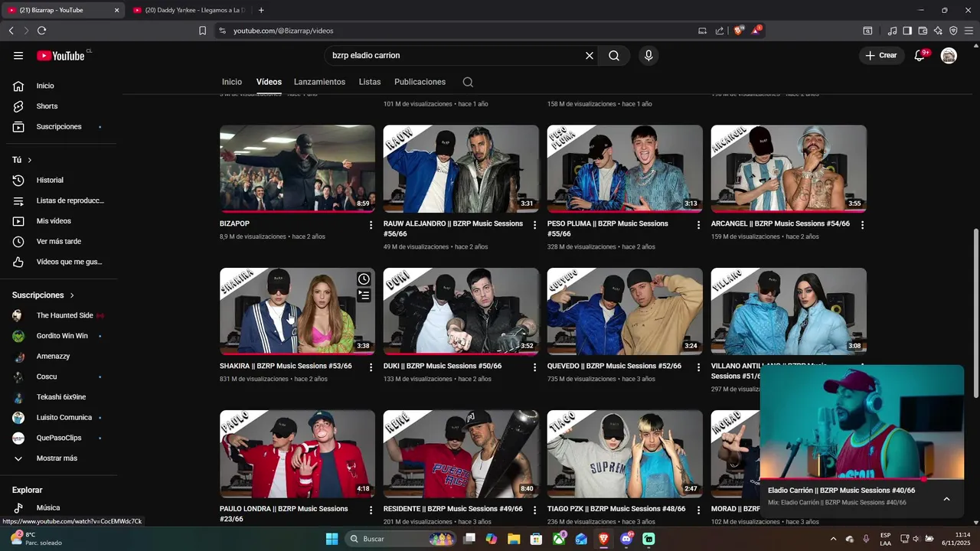Open Gordito Win Win channel

(61, 336)
